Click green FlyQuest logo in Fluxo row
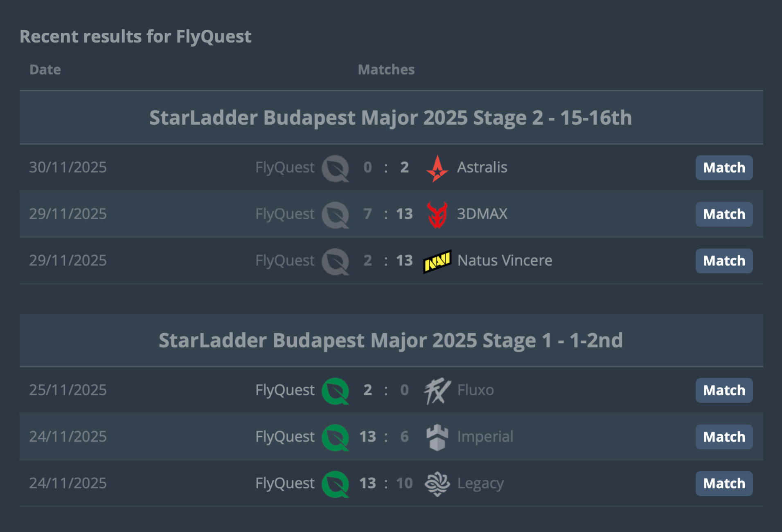Screen dimensions: 782x532 tap(335, 391)
